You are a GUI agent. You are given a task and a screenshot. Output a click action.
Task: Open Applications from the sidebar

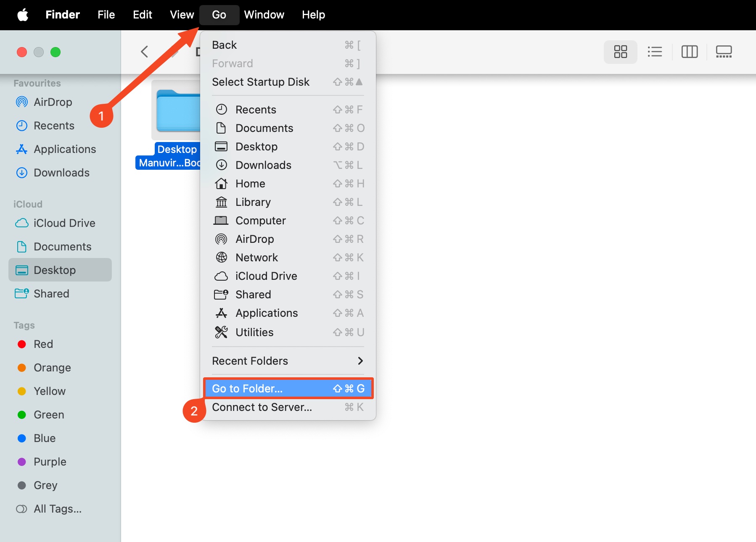(60, 149)
